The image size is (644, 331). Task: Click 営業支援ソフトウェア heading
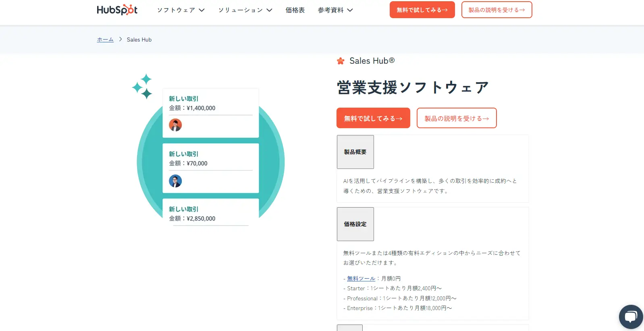point(413,87)
